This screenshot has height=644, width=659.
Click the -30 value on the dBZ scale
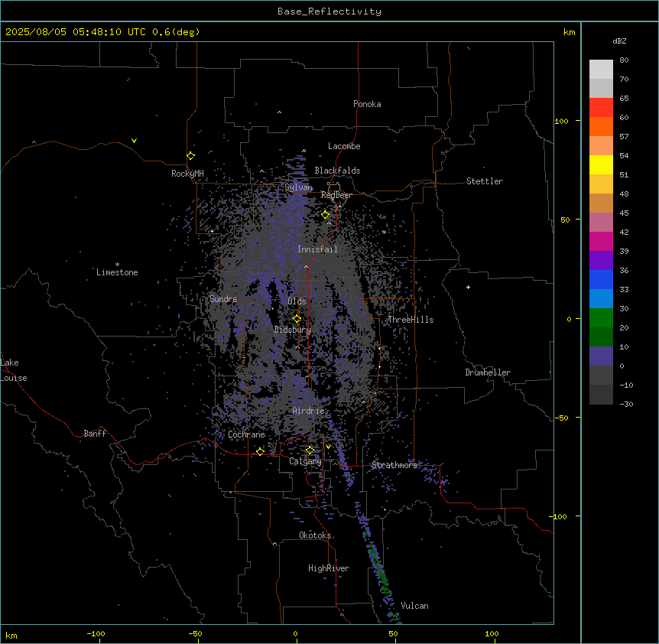click(626, 404)
